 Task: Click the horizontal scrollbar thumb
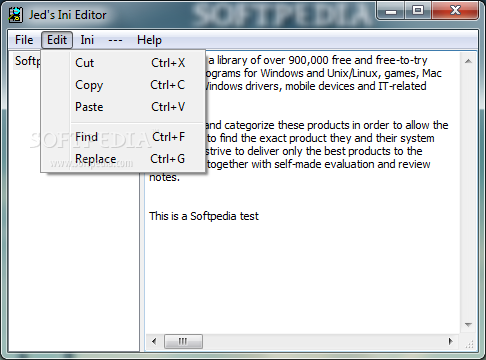tap(183, 341)
